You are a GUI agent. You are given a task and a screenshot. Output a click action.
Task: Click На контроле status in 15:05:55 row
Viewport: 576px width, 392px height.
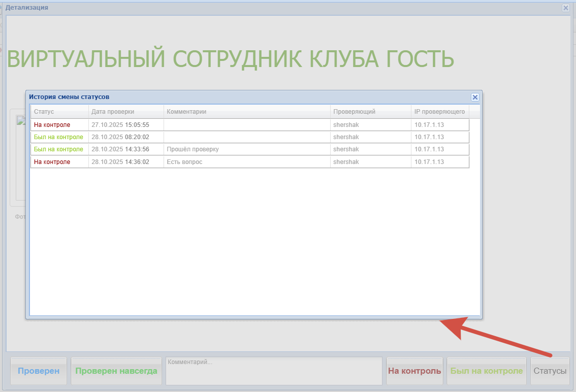coord(52,125)
